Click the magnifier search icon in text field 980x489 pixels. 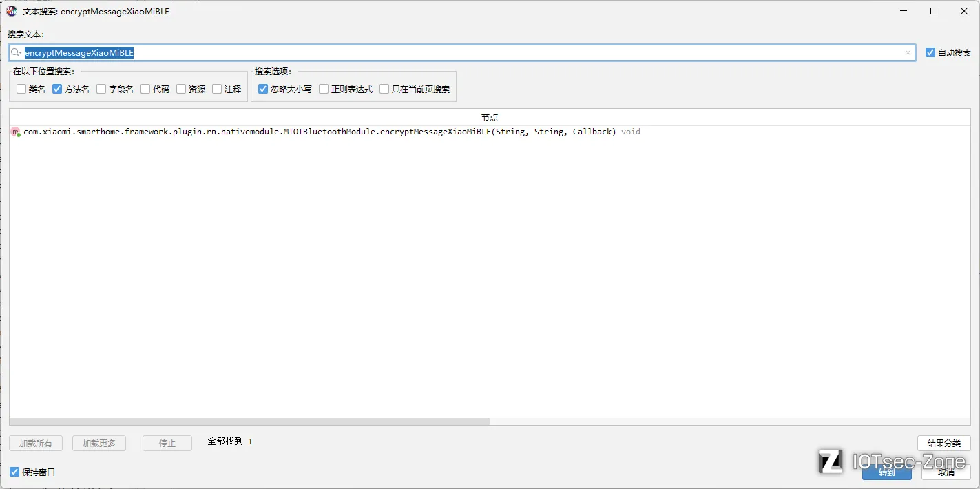coord(16,53)
